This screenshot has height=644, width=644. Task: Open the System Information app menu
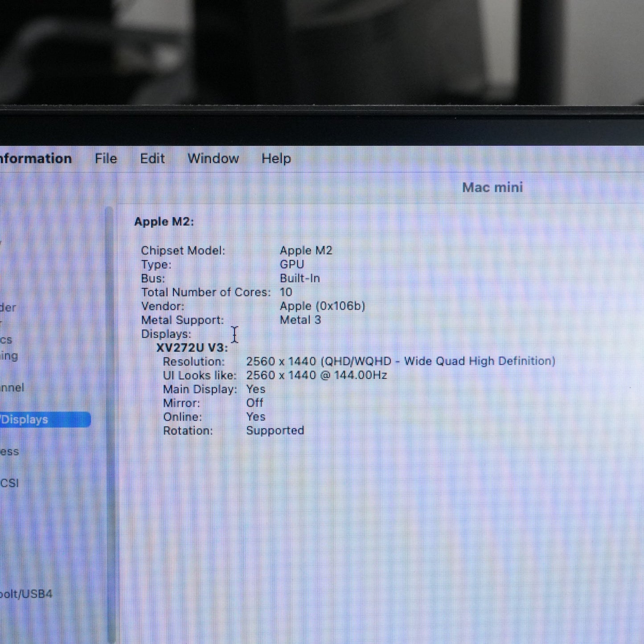pos(36,159)
